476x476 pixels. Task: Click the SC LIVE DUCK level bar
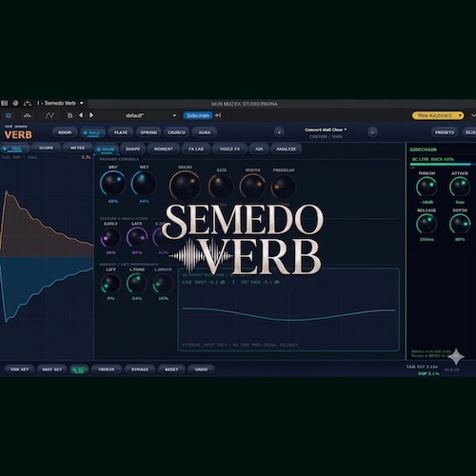pos(443,165)
